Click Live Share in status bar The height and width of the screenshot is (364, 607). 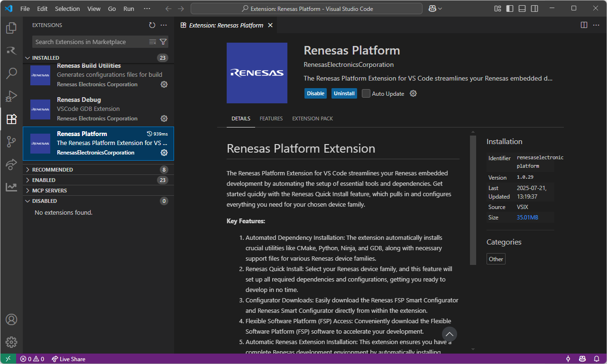coord(68,359)
